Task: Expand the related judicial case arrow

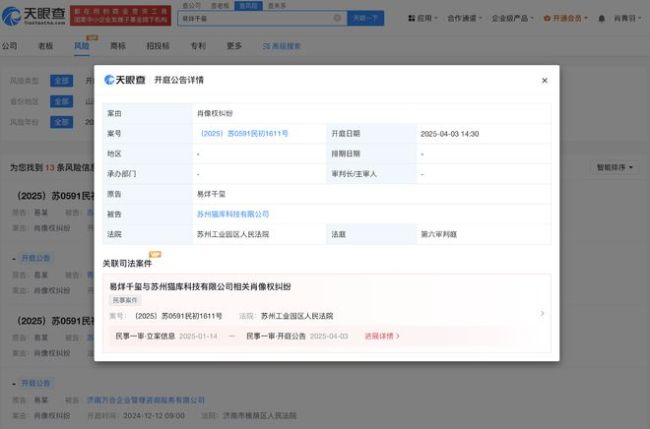Action: 542,313
